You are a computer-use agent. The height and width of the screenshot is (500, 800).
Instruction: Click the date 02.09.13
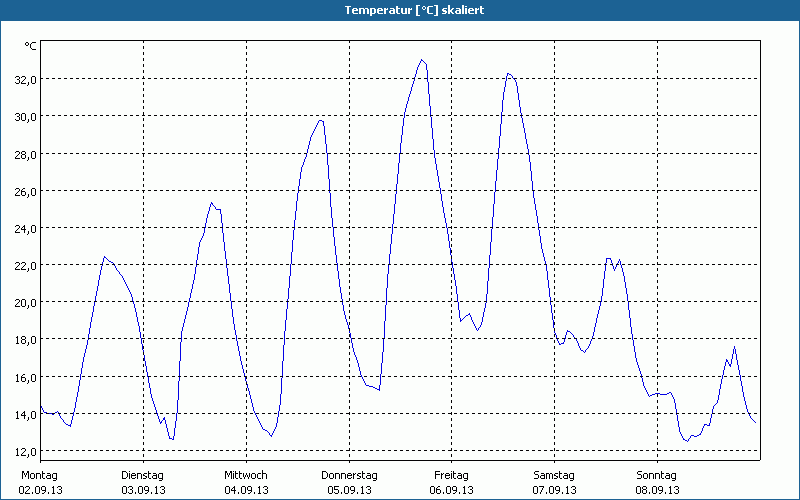[x=40, y=490]
